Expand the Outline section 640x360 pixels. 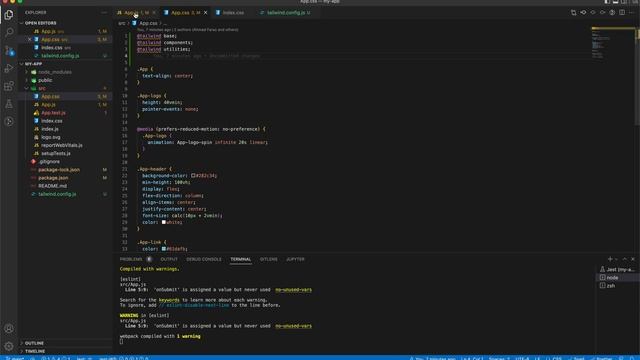click(x=65, y=343)
